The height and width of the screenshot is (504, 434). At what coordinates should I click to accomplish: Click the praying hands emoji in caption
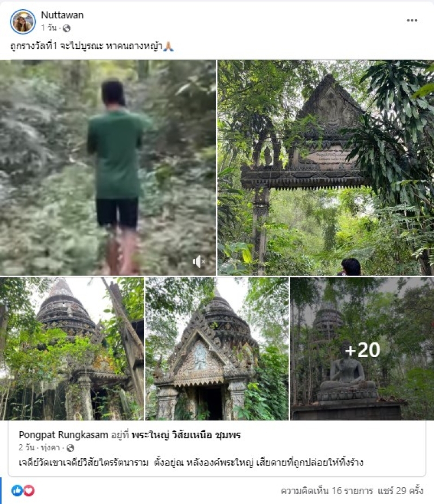tap(168, 47)
